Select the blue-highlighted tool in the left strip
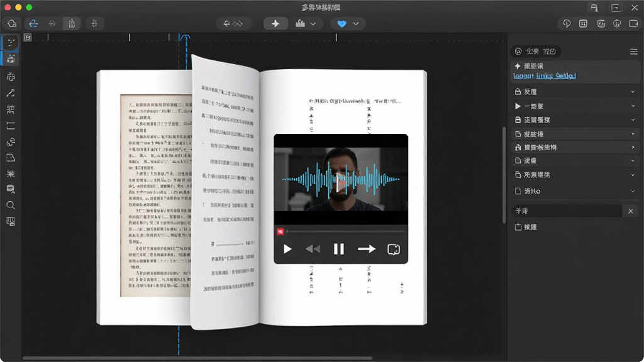 click(x=11, y=58)
